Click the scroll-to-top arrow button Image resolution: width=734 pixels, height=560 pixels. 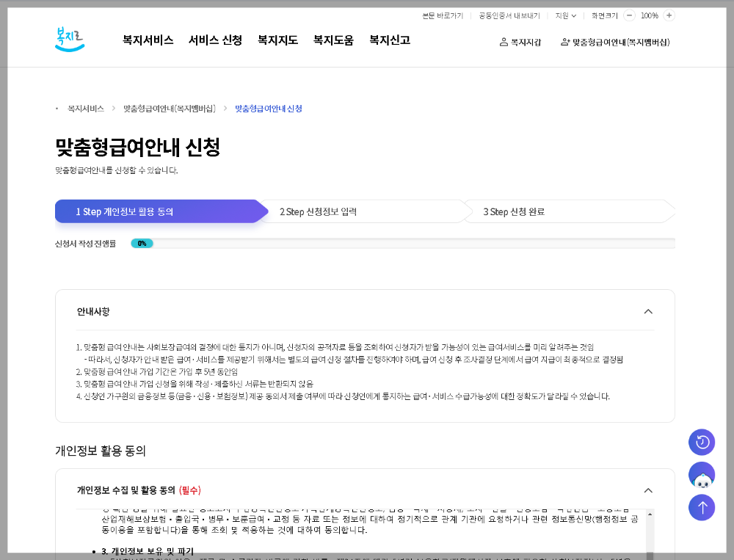(702, 508)
